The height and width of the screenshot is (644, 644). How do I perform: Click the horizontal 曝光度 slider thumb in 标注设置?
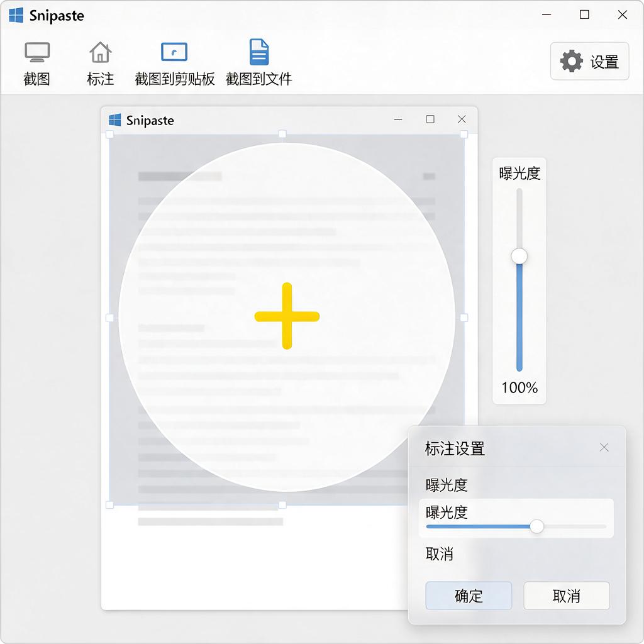(536, 526)
